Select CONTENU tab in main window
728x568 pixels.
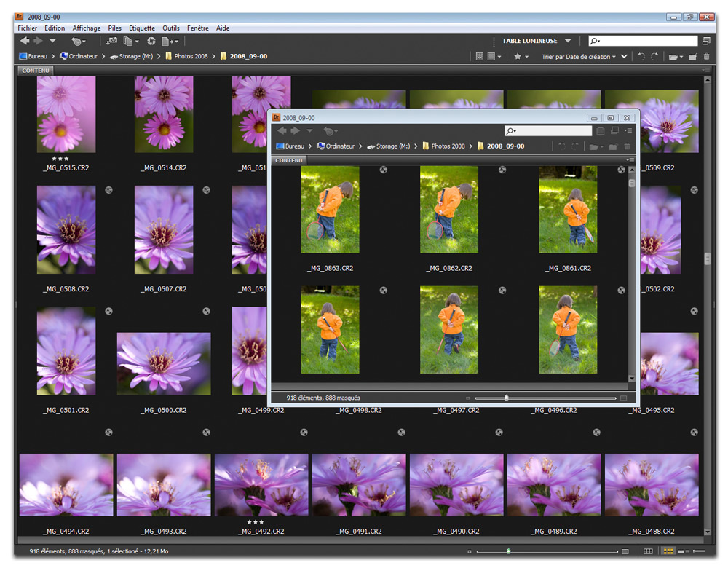(36, 71)
